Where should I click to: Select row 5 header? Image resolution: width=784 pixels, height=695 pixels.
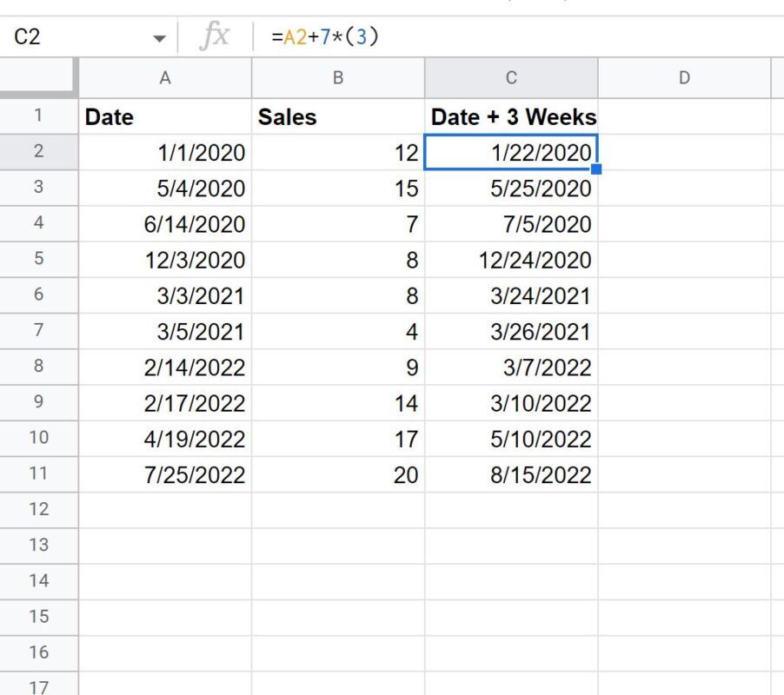(x=38, y=259)
